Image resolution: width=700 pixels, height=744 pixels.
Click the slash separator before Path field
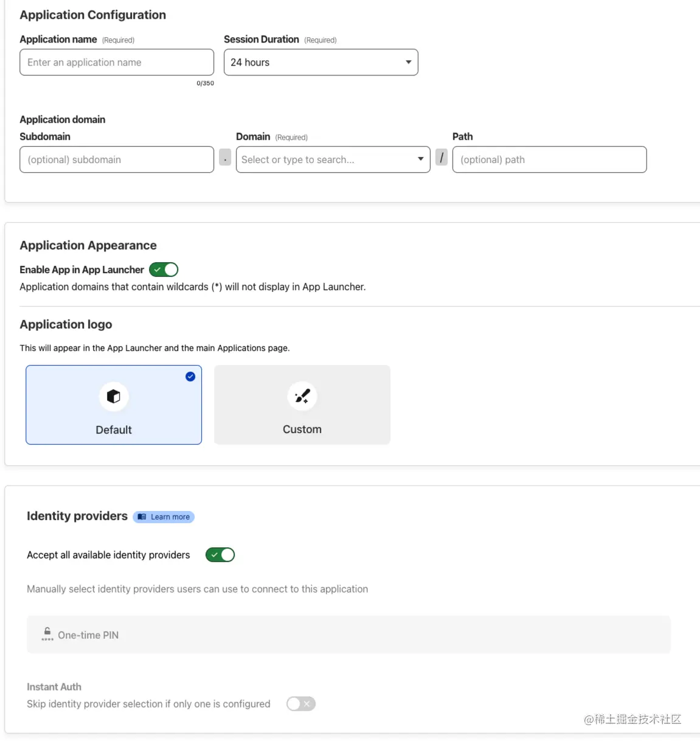pyautogui.click(x=442, y=158)
